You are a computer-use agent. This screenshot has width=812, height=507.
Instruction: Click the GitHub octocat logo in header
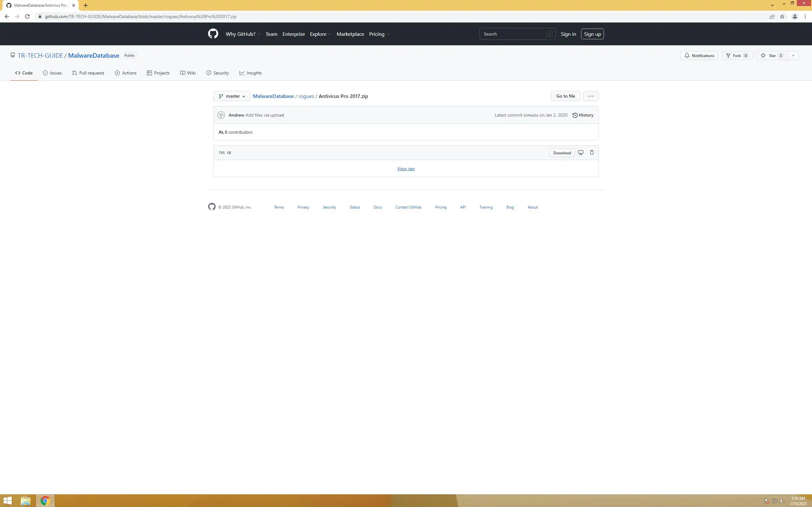tap(213, 34)
